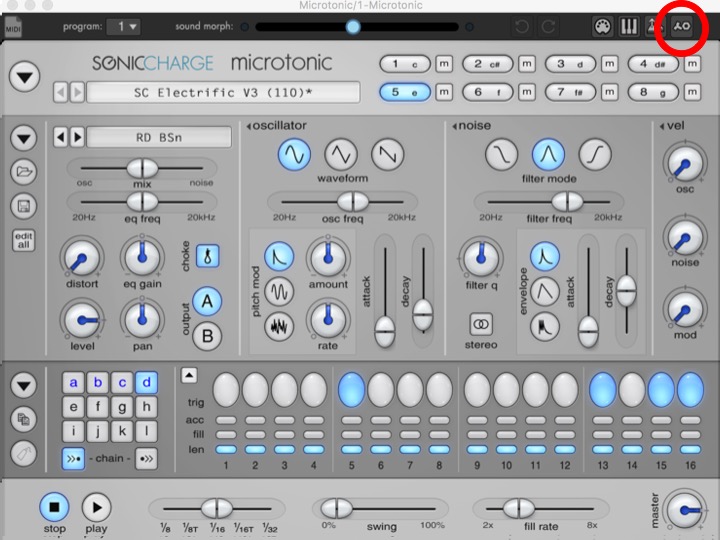Click the RD BSn patch name field
This screenshot has width=720, height=540.
159,137
